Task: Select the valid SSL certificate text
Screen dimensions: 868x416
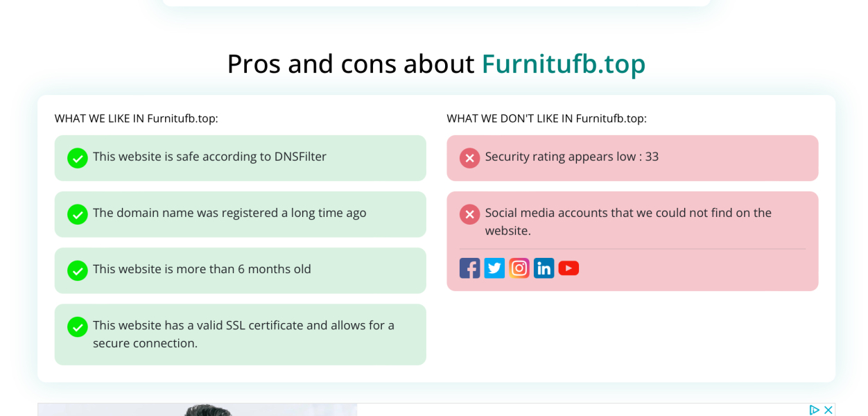Action: pos(243,334)
